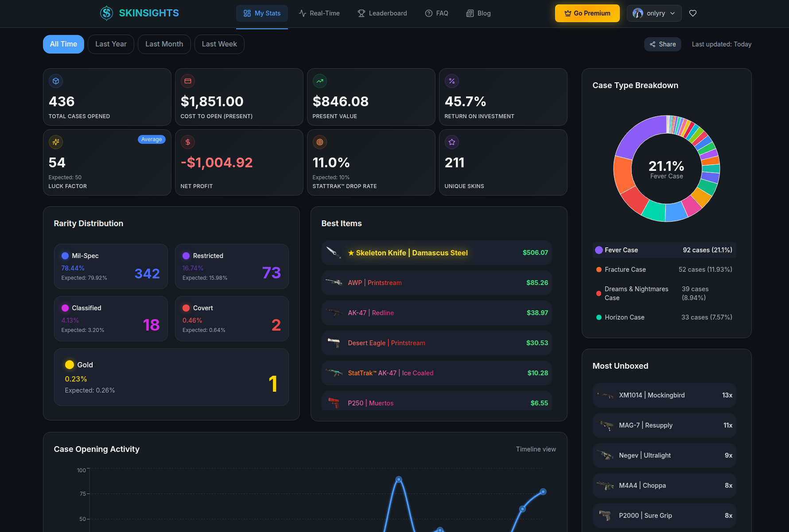Click the purple Fever Case color dot in legend
Image resolution: width=789 pixels, height=532 pixels.
tap(598, 250)
